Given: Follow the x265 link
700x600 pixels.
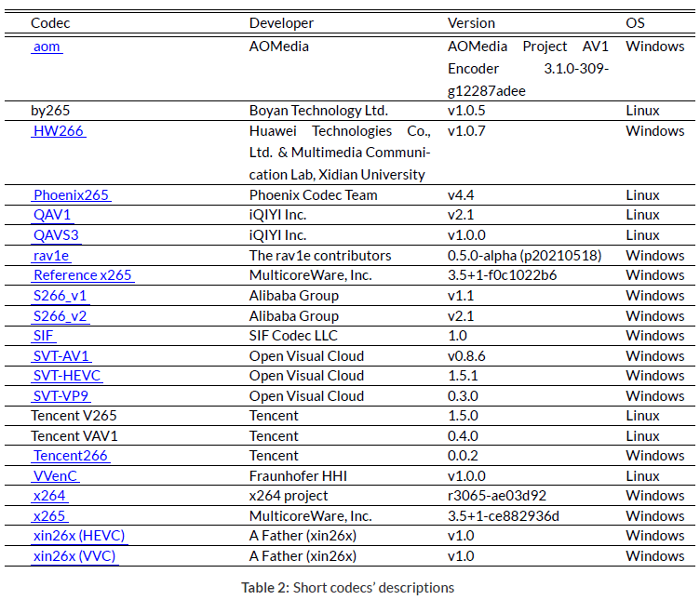Looking at the screenshot, I should (x=48, y=516).
